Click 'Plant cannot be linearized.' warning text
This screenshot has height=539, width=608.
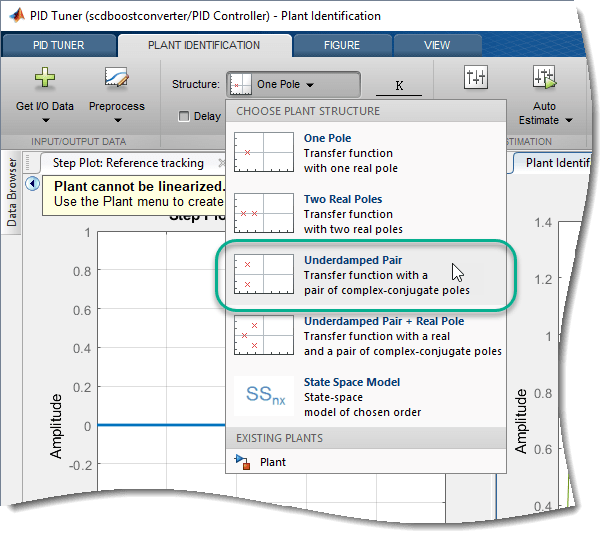pos(140,187)
